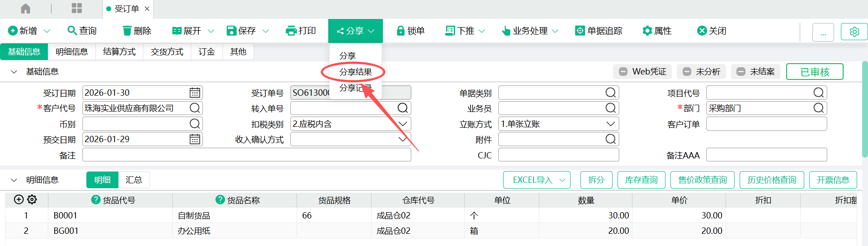
Task: Click the 打印 printer icon
Action: pos(291,31)
